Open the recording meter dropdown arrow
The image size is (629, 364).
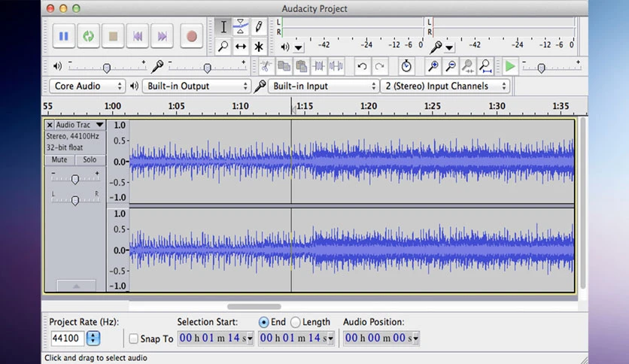(x=449, y=47)
